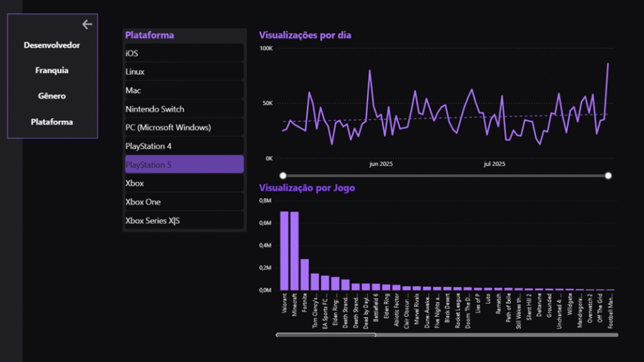644x362 pixels.
Task: Select Xbox Series X|S platform
Action: pyautogui.click(x=184, y=220)
